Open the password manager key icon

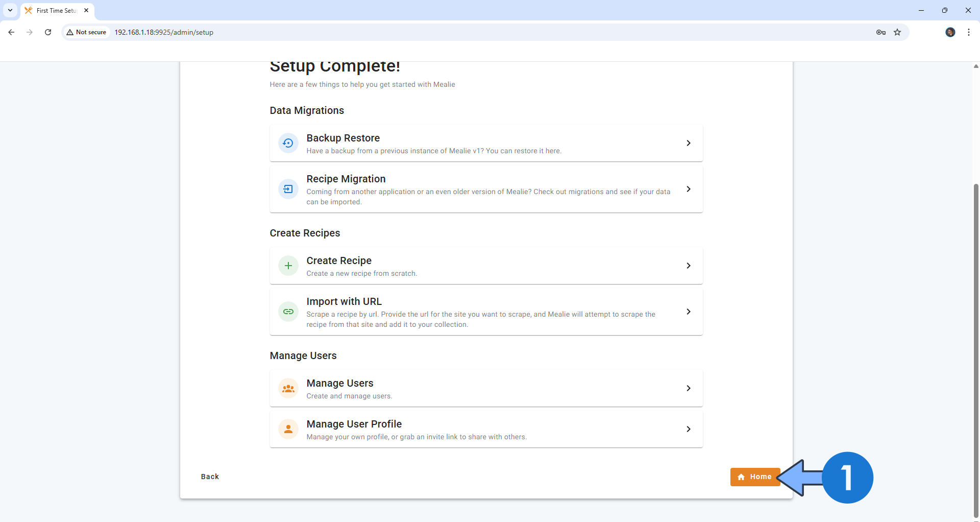click(880, 32)
